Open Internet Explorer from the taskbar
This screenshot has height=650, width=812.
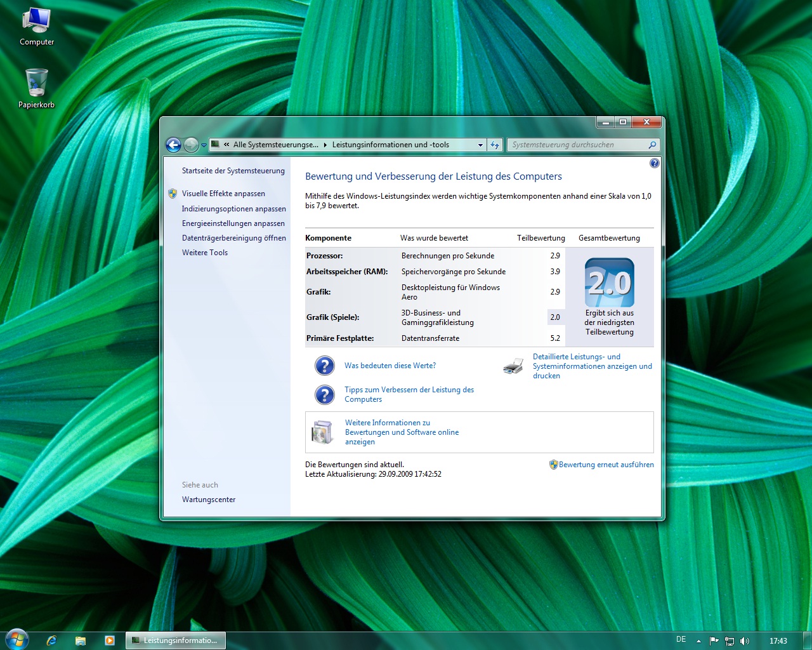tap(51, 640)
